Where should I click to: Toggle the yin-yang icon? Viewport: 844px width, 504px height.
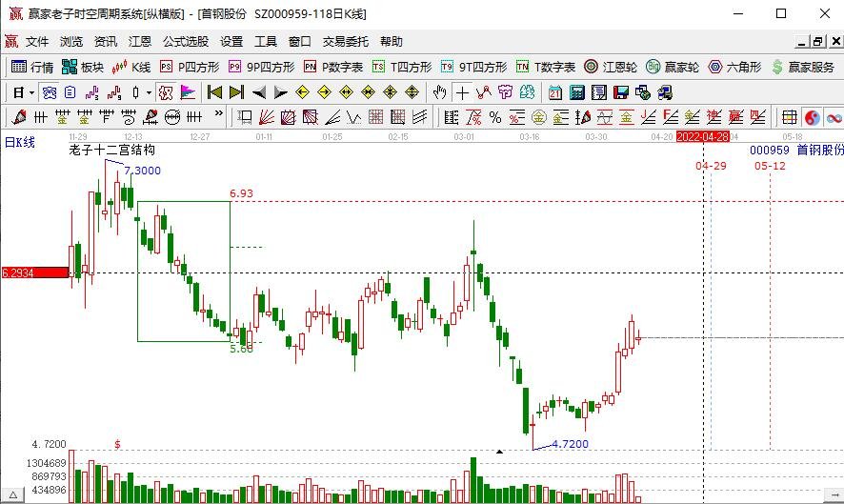813,117
